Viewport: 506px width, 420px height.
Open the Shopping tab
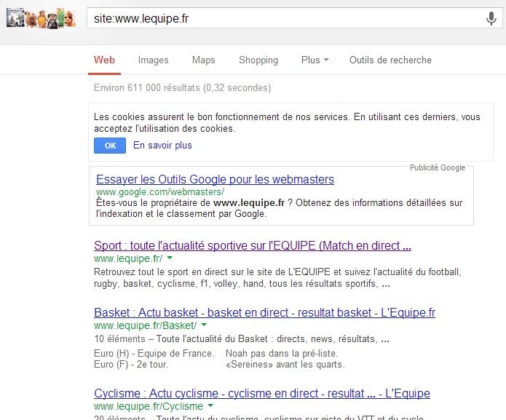pos(258,60)
